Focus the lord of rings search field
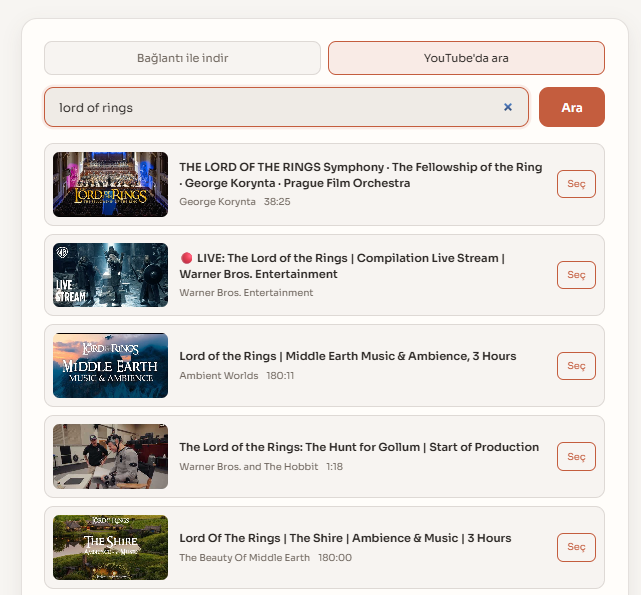This screenshot has height=595, width=641. (x=286, y=107)
